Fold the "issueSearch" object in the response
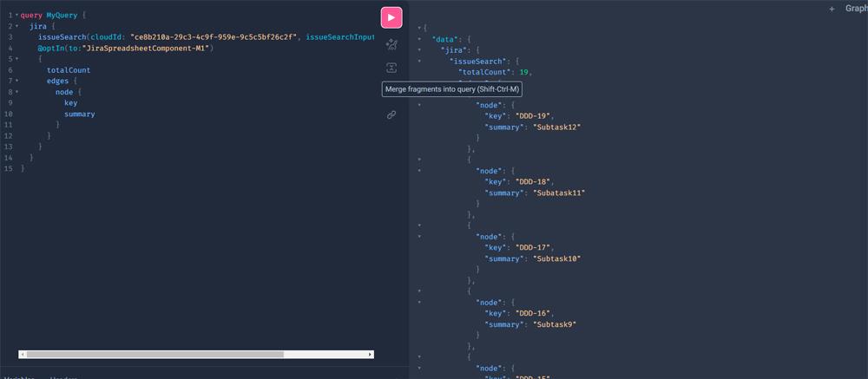The image size is (868, 379). coord(419,62)
